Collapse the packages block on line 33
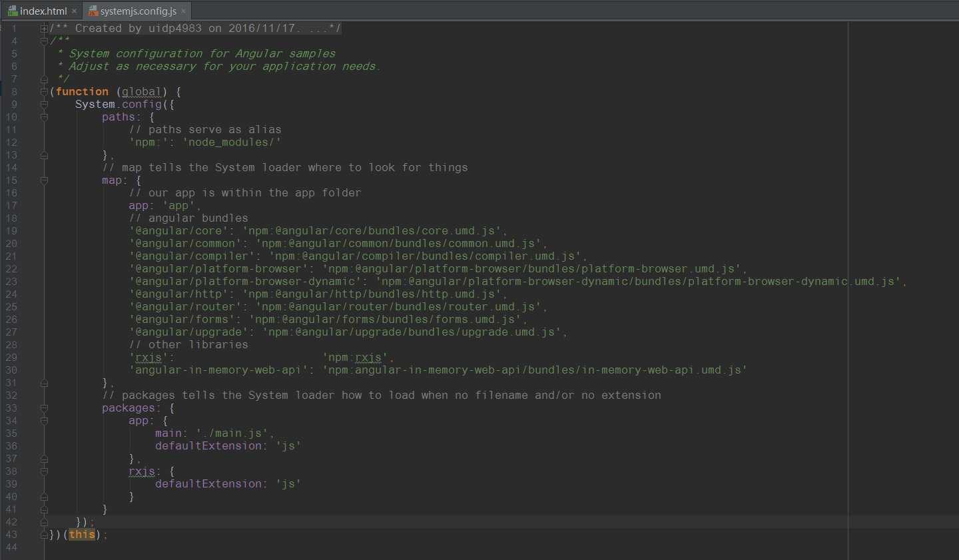Screen dimensions: 959x560 (44, 408)
